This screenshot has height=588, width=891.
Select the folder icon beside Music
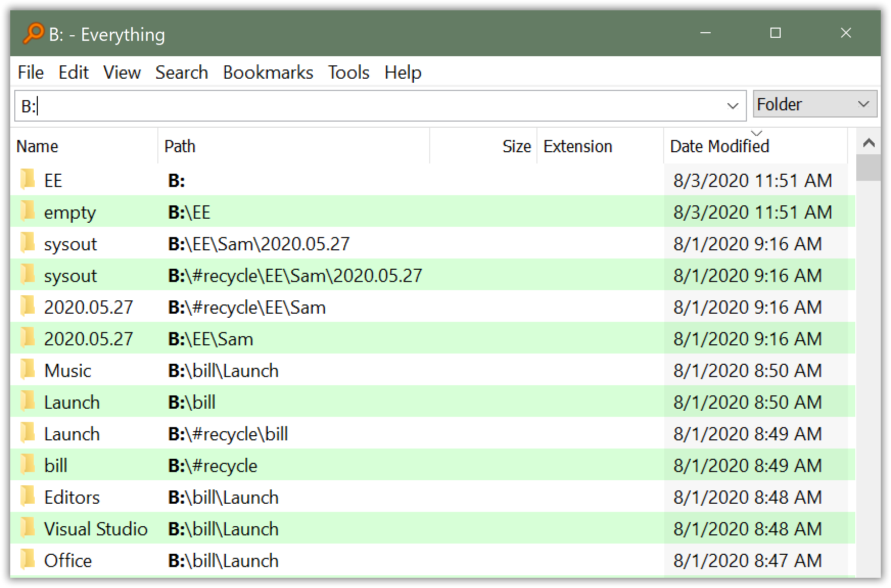coord(28,369)
